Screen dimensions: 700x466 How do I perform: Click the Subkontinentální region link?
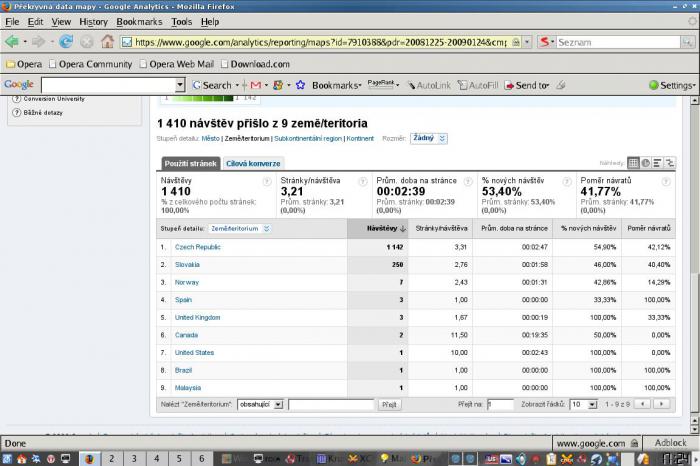click(x=308, y=138)
